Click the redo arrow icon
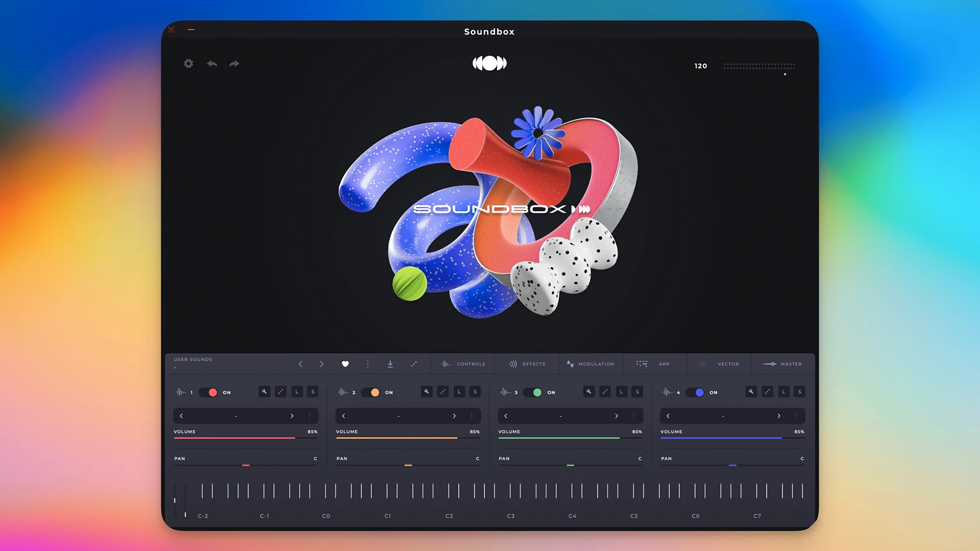This screenshot has width=980, height=551. click(x=234, y=64)
